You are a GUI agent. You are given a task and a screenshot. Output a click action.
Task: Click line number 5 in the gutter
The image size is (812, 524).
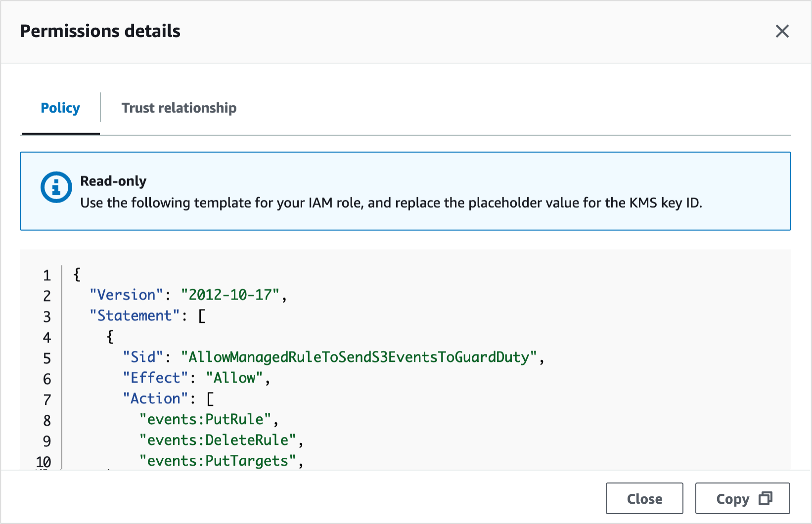coord(47,358)
